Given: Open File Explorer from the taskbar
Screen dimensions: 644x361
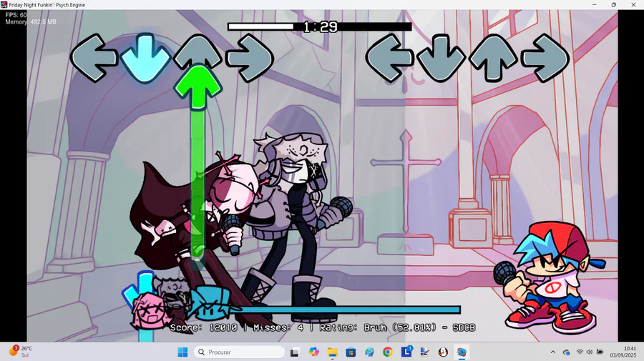Looking at the screenshot, I should tap(332, 352).
